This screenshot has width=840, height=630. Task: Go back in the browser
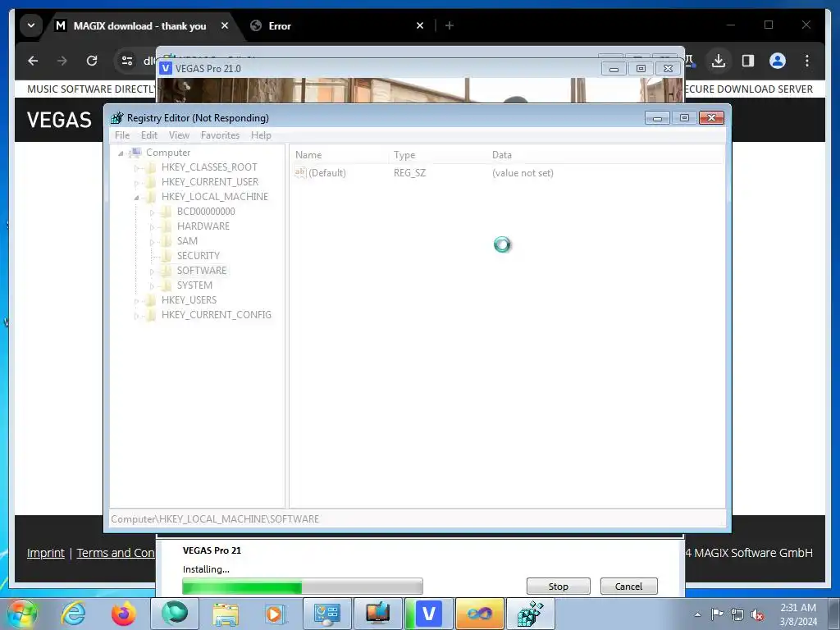pos(33,61)
